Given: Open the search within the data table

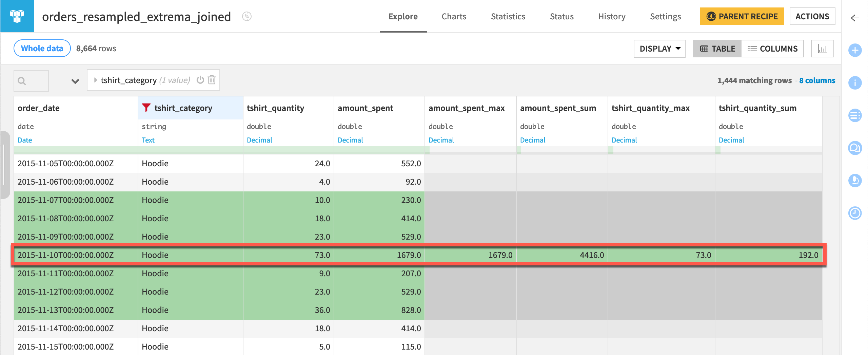Looking at the screenshot, I should 31,81.
